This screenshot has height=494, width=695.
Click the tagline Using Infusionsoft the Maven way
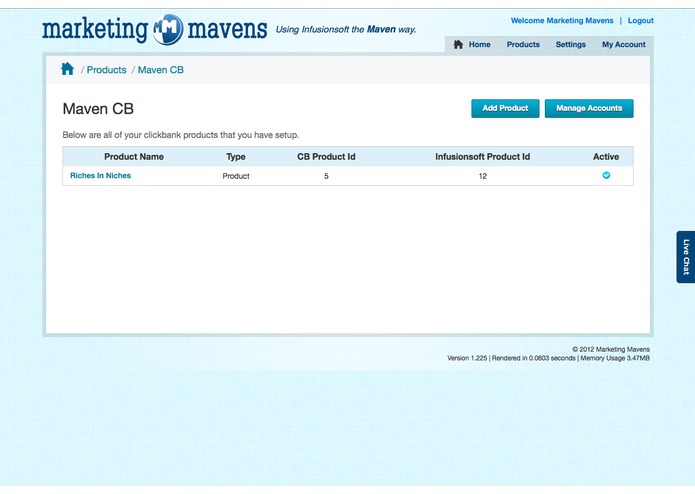tap(346, 29)
